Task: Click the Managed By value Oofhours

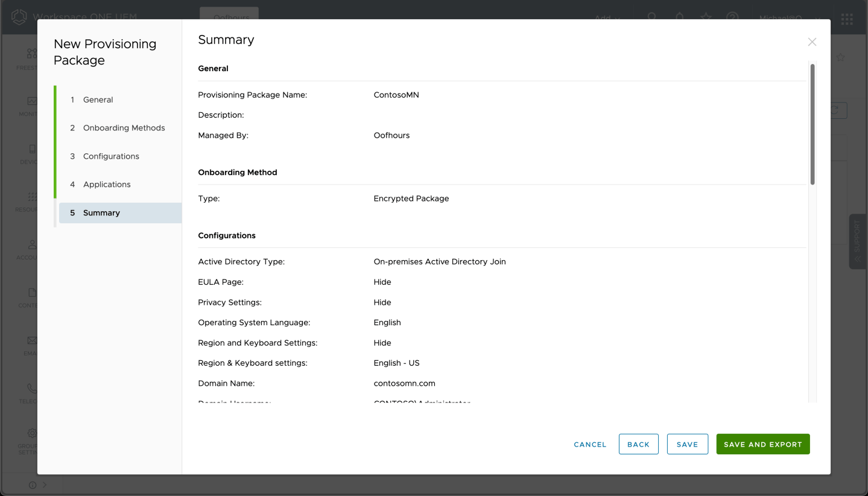Action: click(391, 135)
